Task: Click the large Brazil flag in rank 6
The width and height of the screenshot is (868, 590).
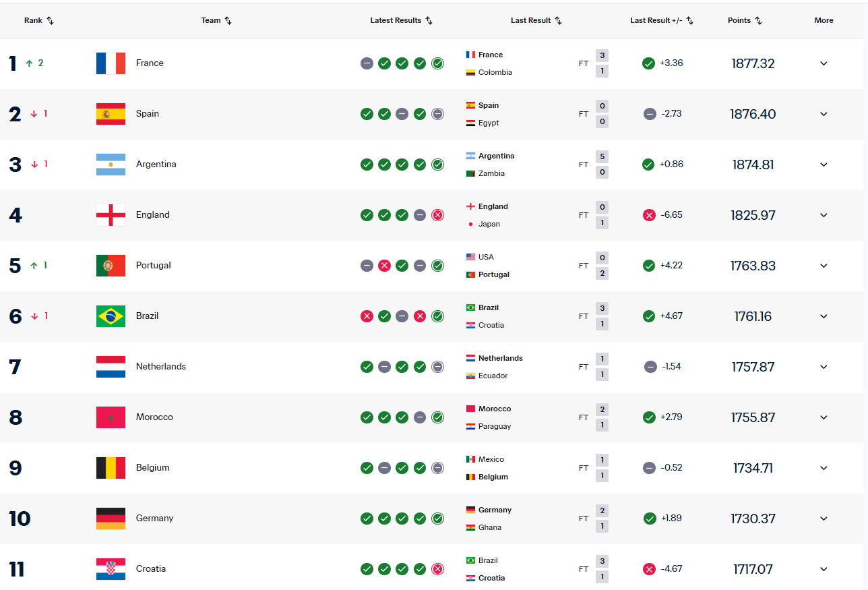Action: point(111,316)
